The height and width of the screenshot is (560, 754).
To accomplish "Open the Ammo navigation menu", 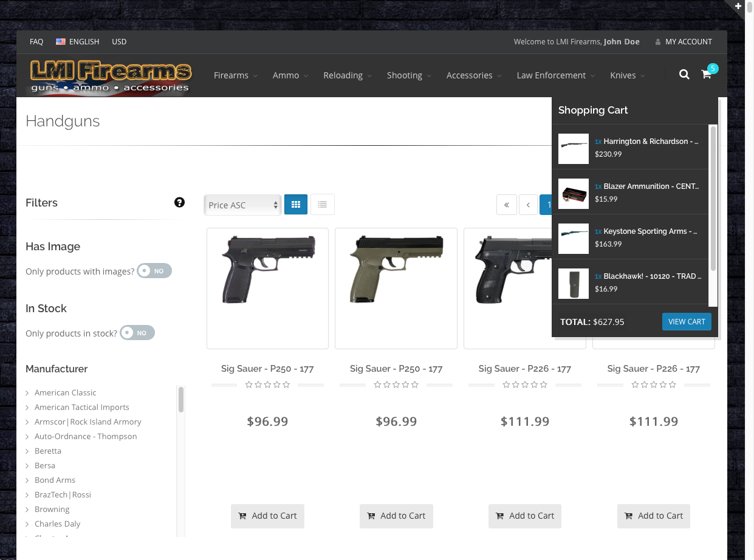I will tap(290, 75).
